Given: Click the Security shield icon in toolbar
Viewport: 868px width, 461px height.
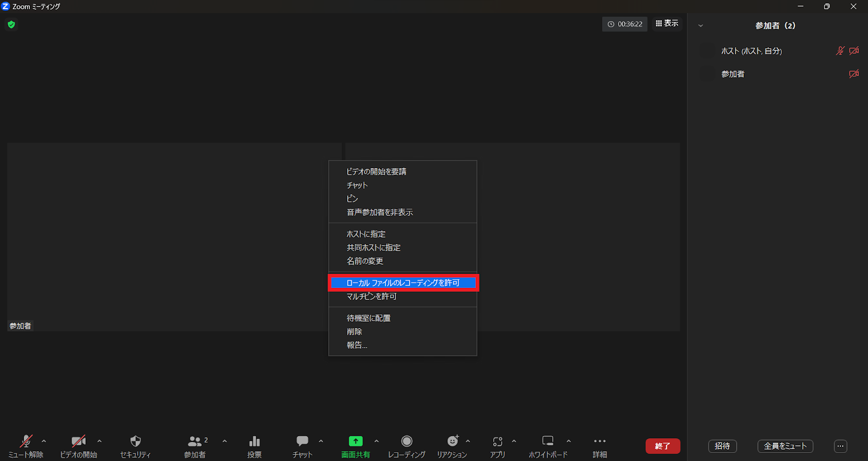Looking at the screenshot, I should pyautogui.click(x=136, y=441).
